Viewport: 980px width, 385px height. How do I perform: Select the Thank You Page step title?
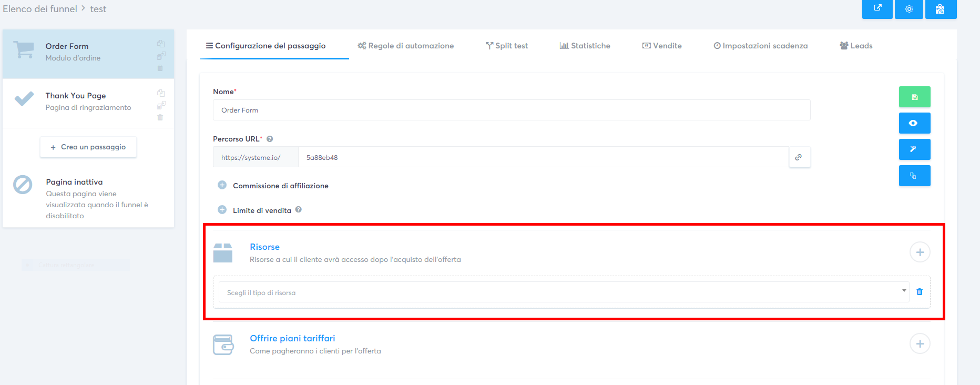click(76, 96)
